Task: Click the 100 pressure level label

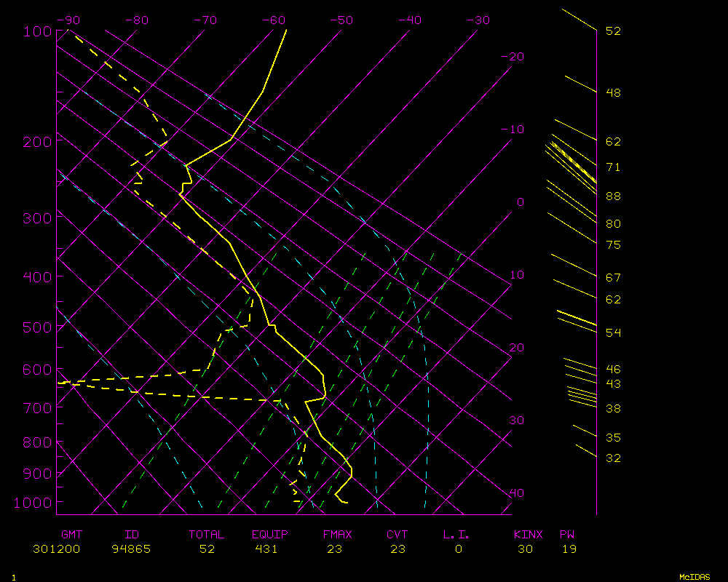Action: coord(38,31)
